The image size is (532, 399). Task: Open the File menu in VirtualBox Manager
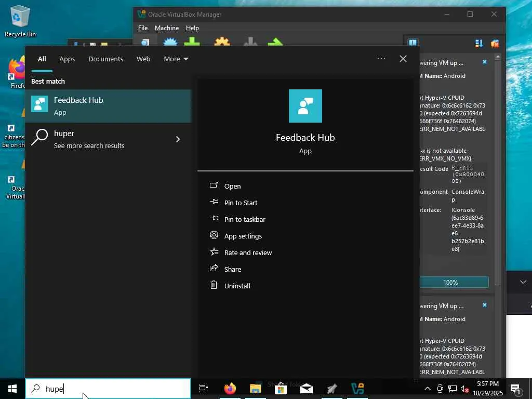point(143,28)
